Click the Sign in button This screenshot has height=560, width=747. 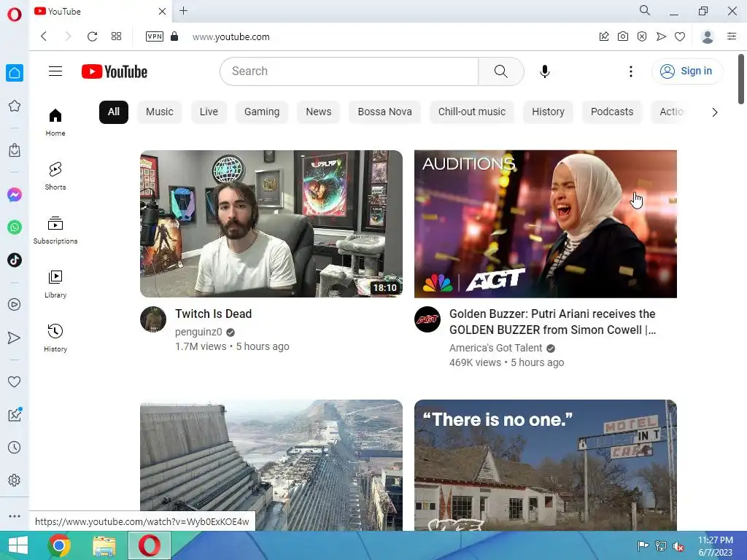[686, 71]
